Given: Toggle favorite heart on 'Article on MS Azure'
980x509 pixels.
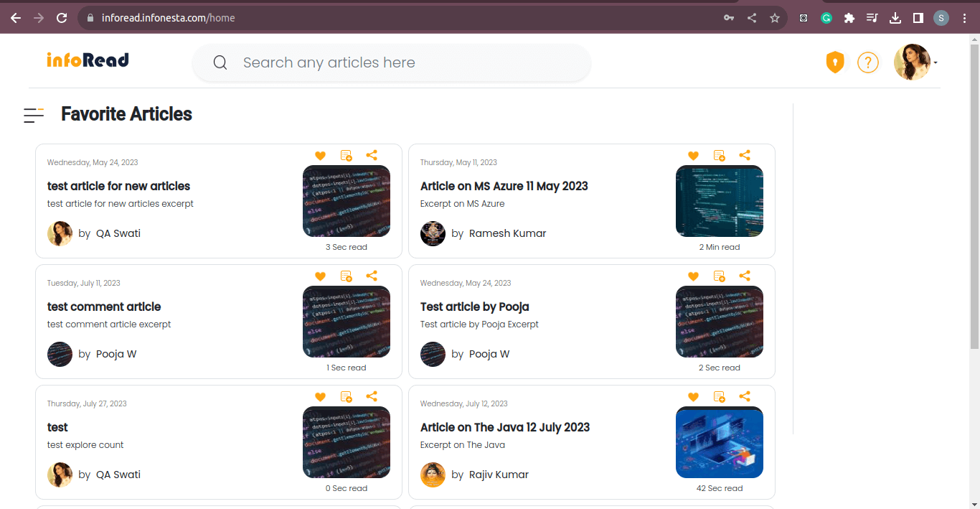Looking at the screenshot, I should point(693,155).
